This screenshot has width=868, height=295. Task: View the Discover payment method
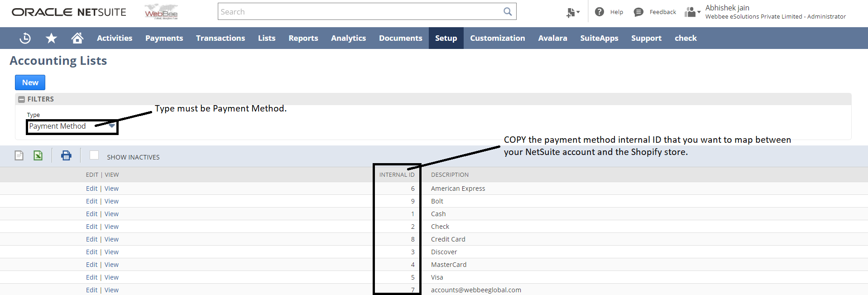click(x=111, y=252)
